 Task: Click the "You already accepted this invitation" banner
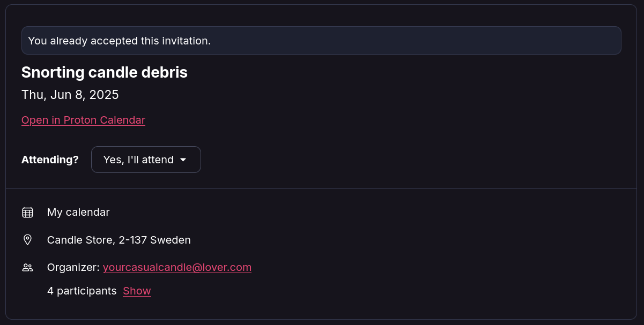[321, 41]
